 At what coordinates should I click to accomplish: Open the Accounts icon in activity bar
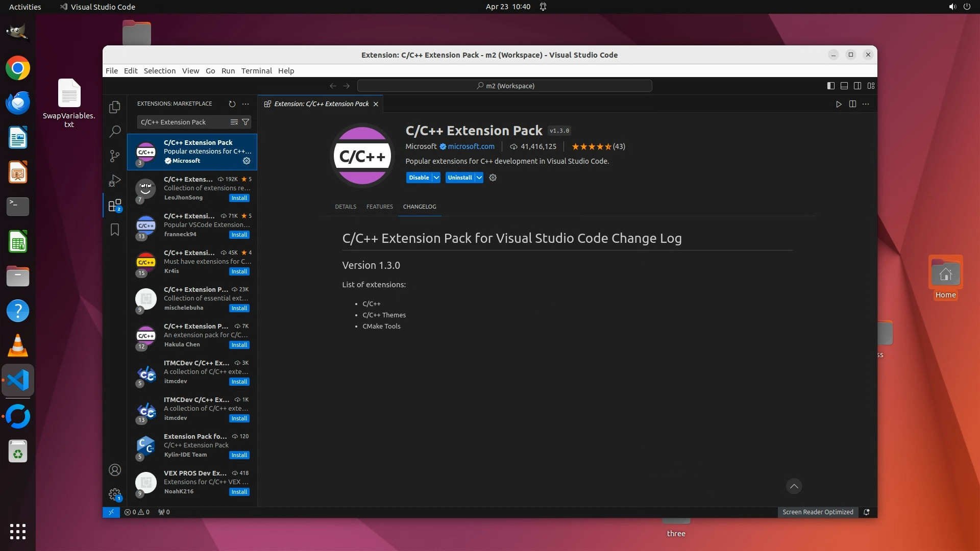(115, 470)
